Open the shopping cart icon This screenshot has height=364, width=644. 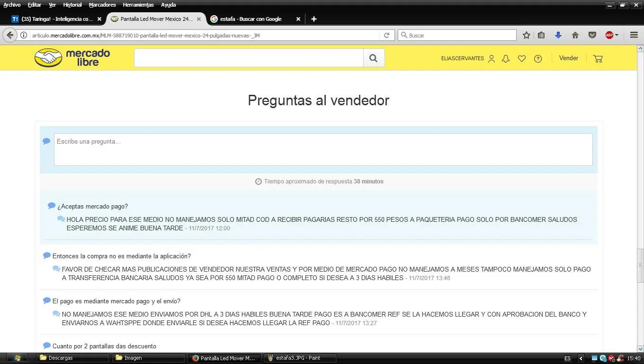point(598,59)
